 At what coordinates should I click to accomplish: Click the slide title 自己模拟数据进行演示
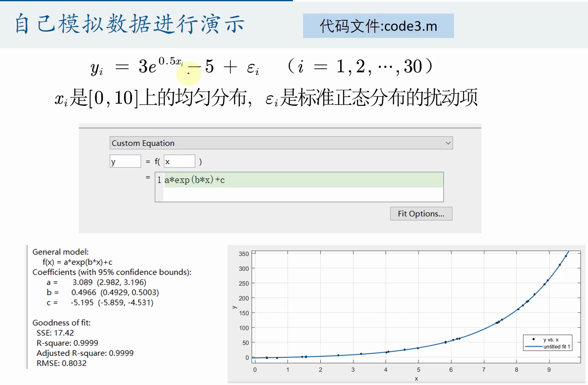pos(129,24)
